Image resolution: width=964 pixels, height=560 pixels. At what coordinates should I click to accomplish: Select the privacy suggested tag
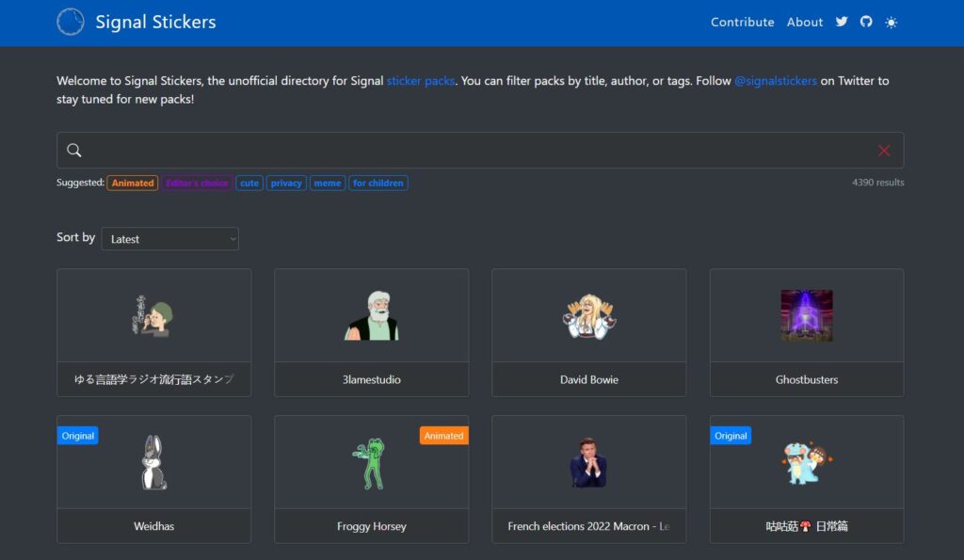(286, 183)
